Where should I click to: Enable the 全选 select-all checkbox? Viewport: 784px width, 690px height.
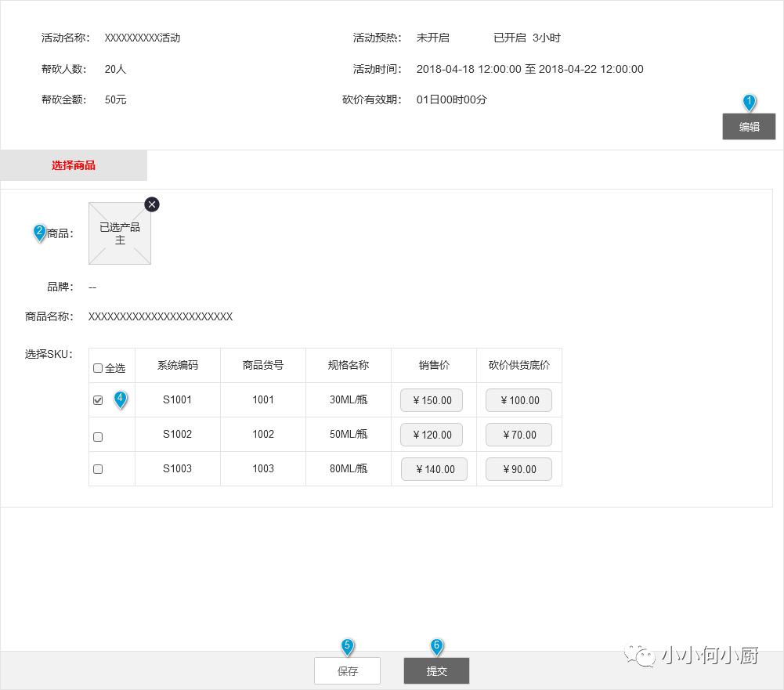point(98,367)
